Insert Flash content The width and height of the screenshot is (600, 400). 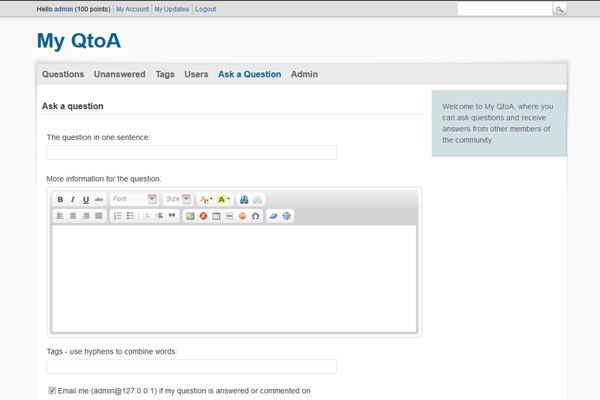click(203, 216)
